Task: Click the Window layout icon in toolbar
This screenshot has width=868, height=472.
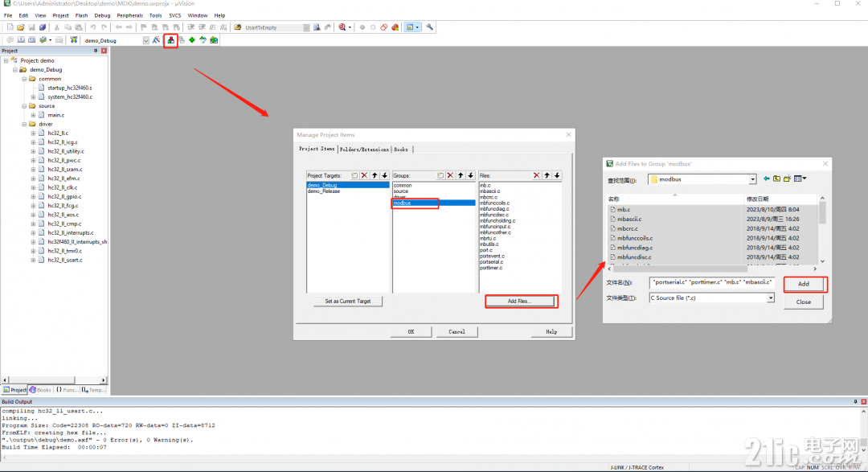Action: coord(410,27)
